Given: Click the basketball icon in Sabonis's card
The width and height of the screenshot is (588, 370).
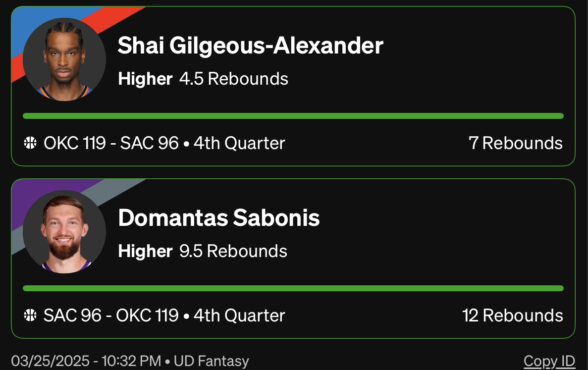Looking at the screenshot, I should pyautogui.click(x=30, y=316).
